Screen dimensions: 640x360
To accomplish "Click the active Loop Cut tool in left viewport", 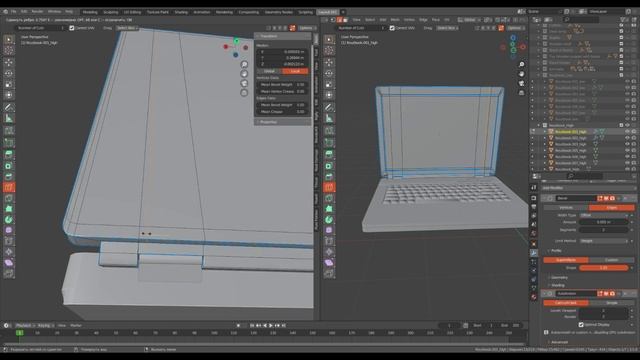I will (x=9, y=187).
